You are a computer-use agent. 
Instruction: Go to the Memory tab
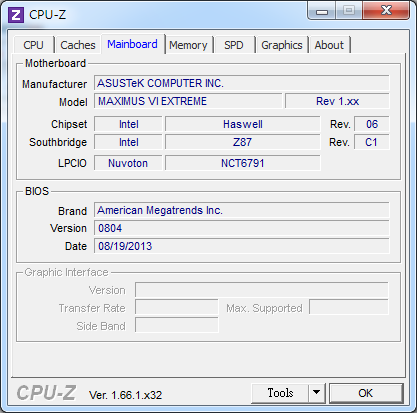pos(188,45)
